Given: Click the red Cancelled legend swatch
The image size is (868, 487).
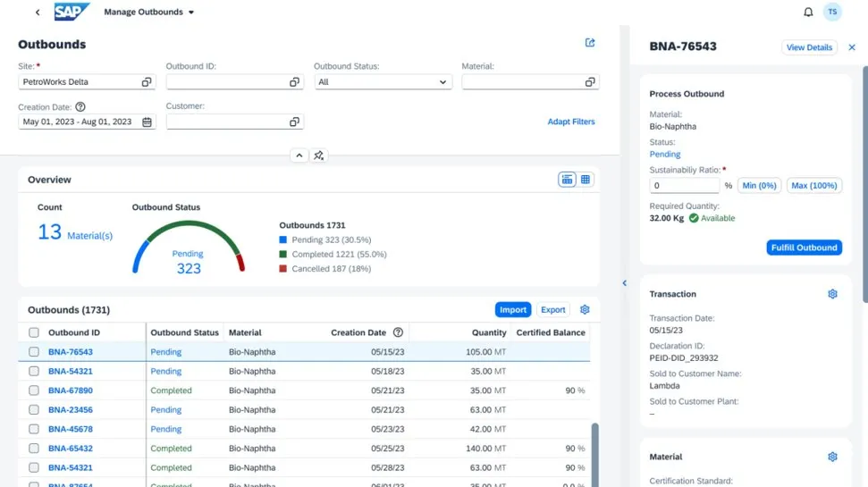Looking at the screenshot, I should click(283, 268).
